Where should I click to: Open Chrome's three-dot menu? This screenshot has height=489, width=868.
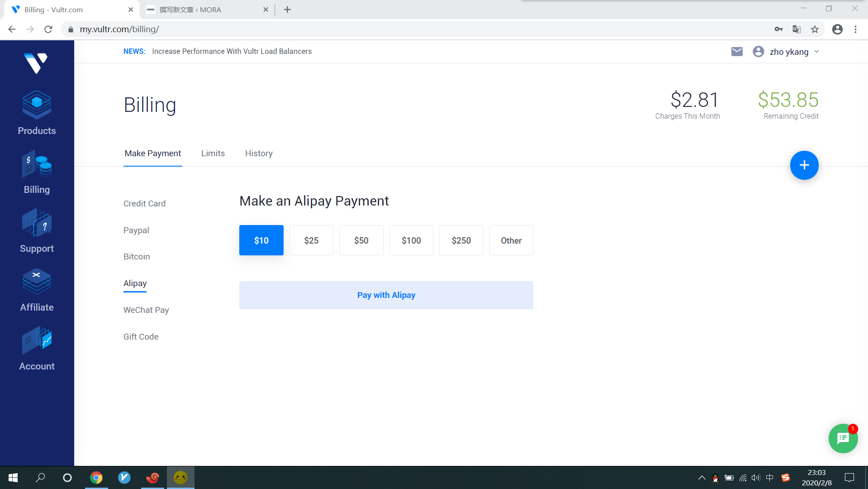855,29
